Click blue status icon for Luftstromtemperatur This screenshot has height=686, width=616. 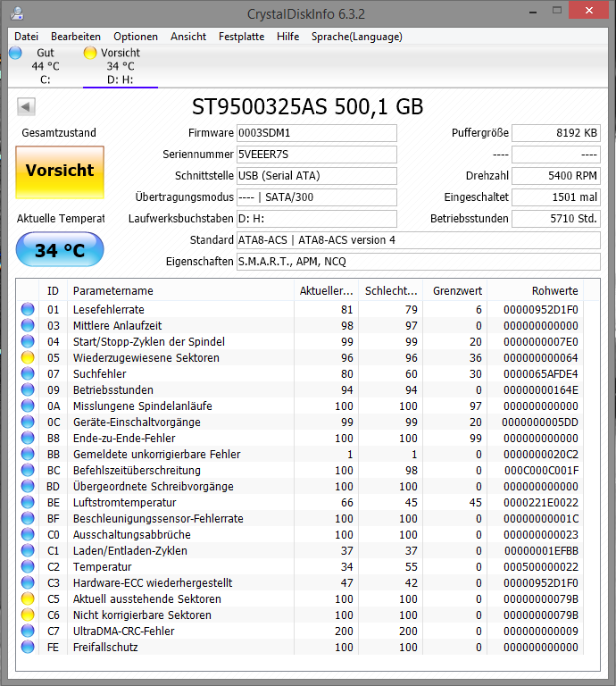pos(28,502)
